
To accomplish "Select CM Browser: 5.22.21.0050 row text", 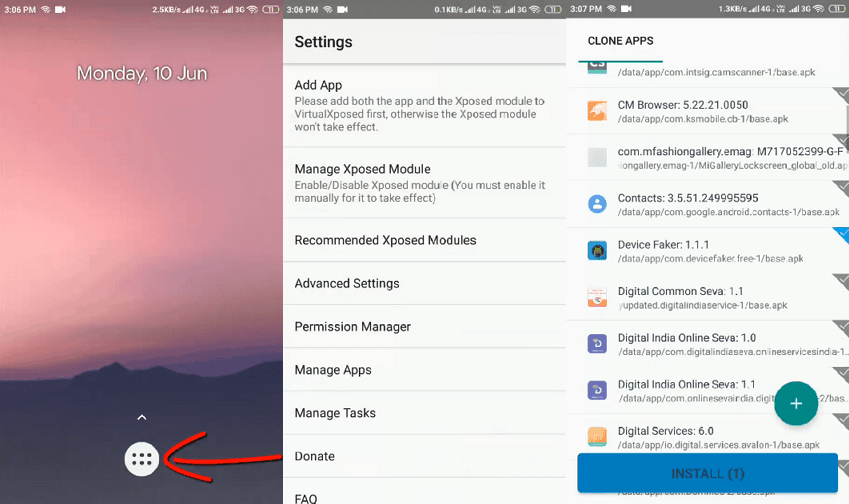I will (x=683, y=105).
